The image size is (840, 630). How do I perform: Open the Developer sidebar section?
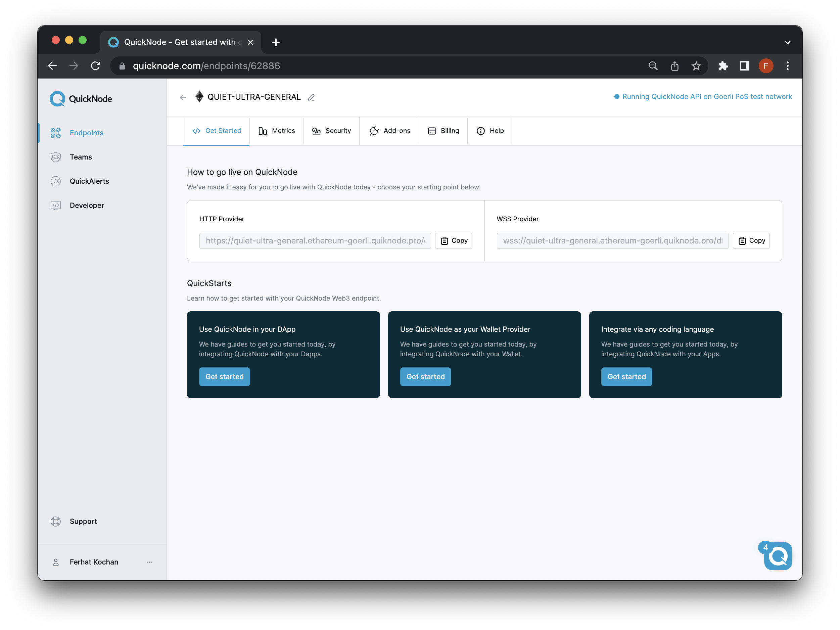pyautogui.click(x=87, y=205)
